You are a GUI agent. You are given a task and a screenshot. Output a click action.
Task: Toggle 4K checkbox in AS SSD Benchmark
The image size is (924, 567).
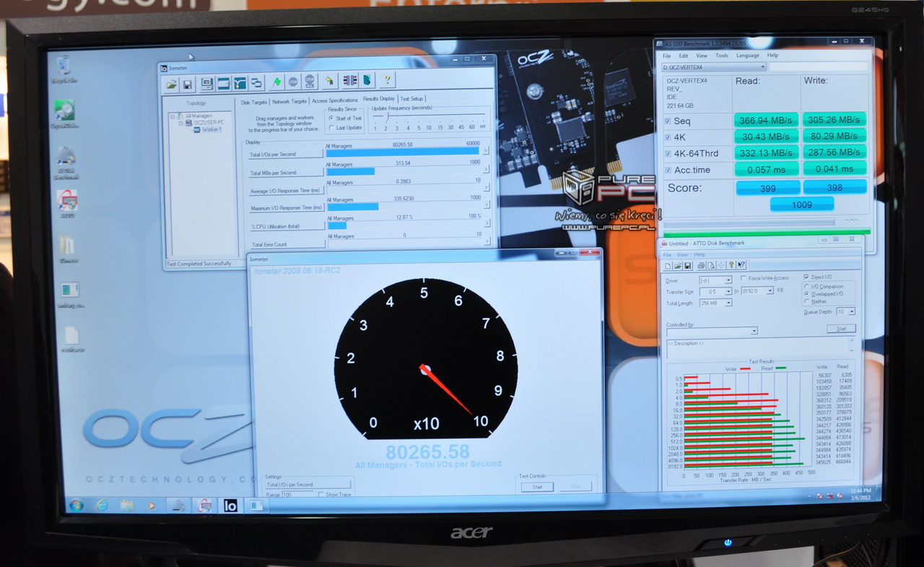668,137
